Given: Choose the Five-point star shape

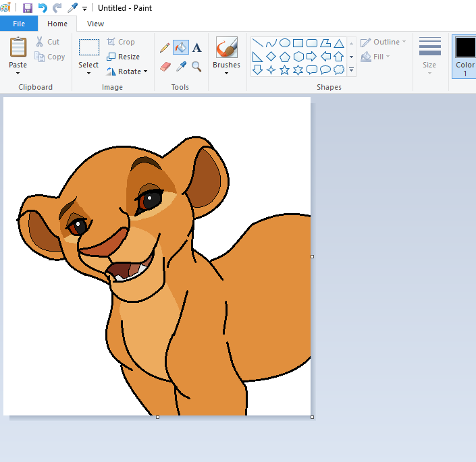Looking at the screenshot, I should [x=285, y=70].
